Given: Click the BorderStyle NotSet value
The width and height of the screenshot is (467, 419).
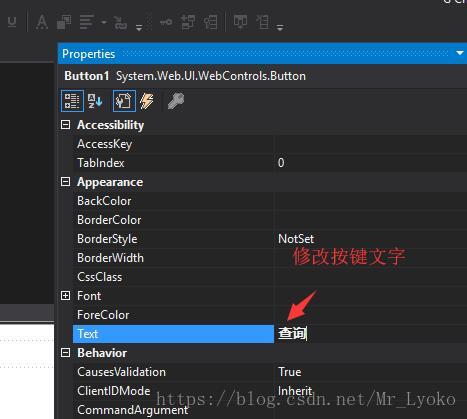Looking at the screenshot, I should coord(296,239).
